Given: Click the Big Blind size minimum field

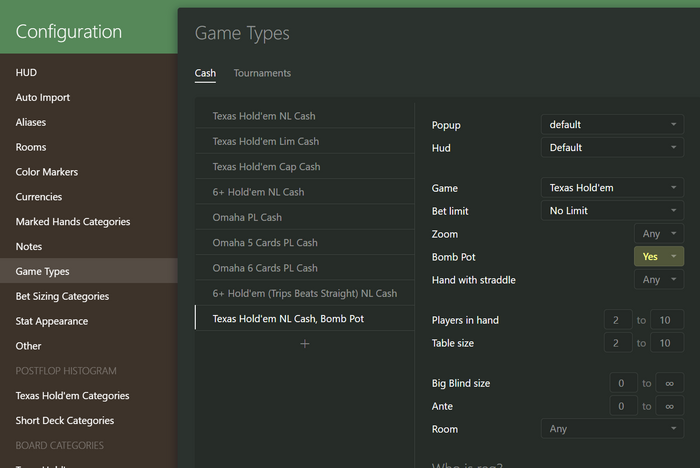Looking at the screenshot, I should [x=621, y=383].
